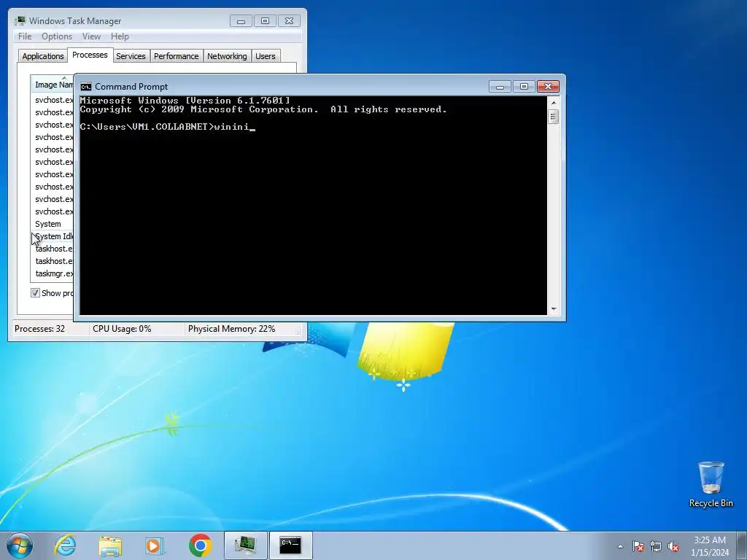Open the clock showing 3:25 AM
The image size is (747, 560).
710,546
